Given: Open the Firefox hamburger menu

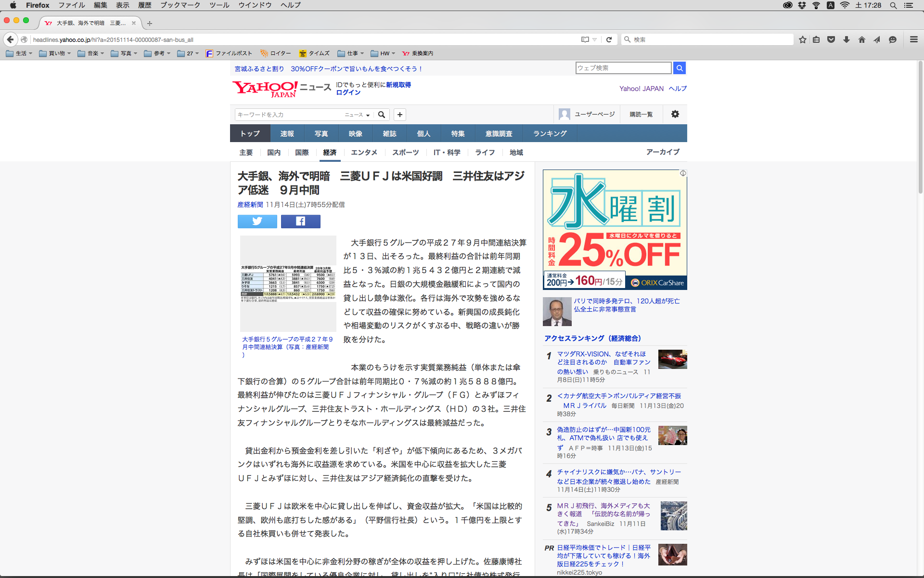Looking at the screenshot, I should [913, 39].
